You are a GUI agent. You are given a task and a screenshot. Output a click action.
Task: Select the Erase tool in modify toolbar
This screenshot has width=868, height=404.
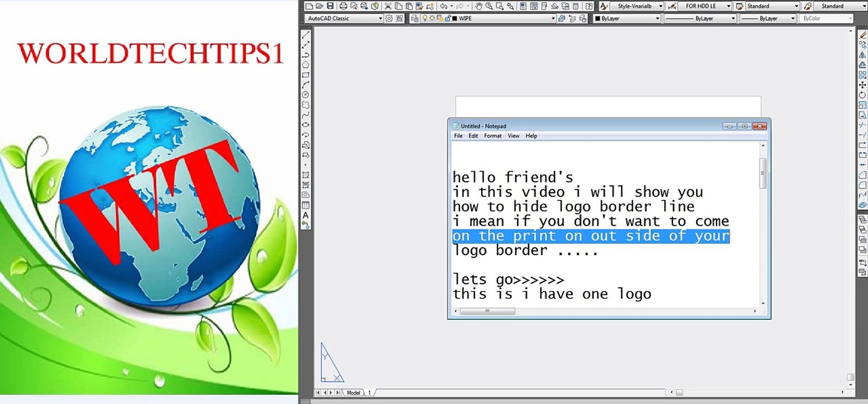click(863, 34)
